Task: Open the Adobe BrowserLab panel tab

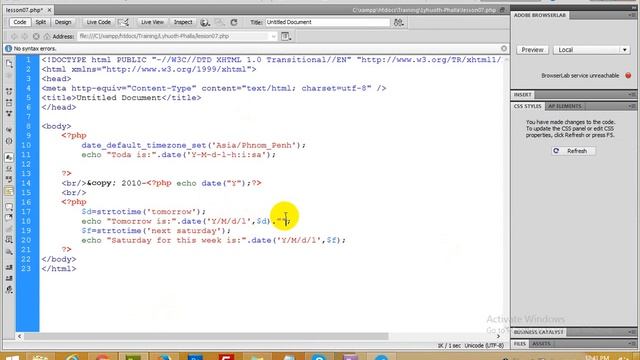Action: coord(540,15)
